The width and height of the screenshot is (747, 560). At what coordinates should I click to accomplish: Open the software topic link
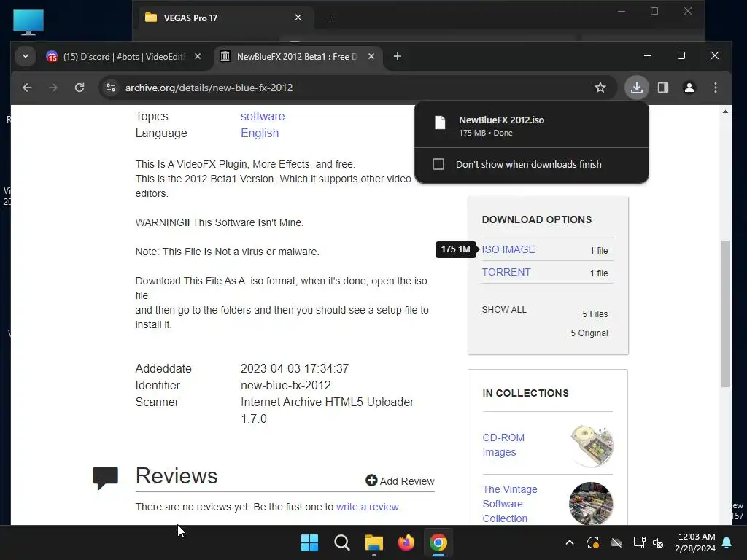click(x=263, y=116)
